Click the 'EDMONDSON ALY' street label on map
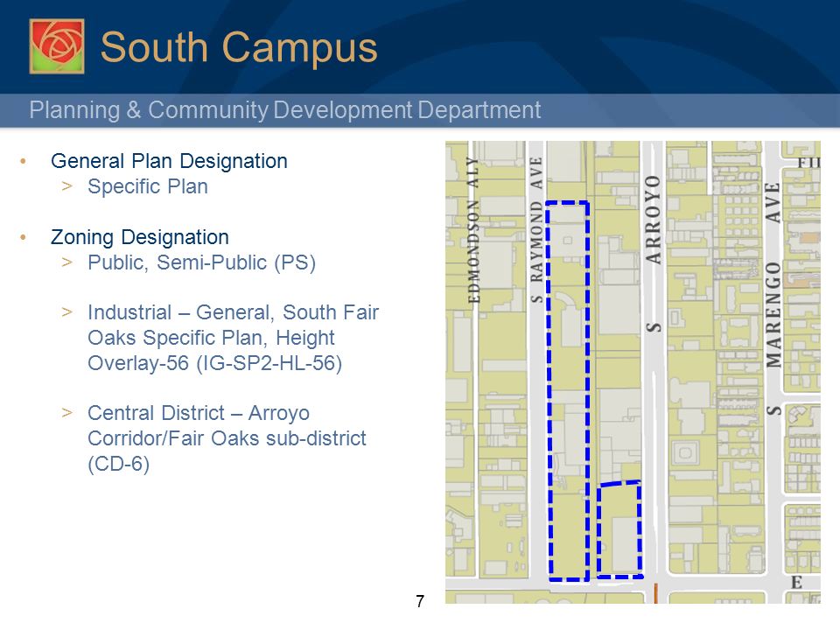This screenshot has width=840, height=630. click(473, 230)
